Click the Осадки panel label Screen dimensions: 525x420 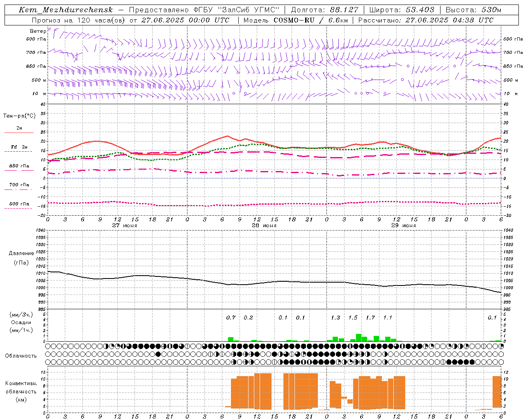[x=21, y=322]
